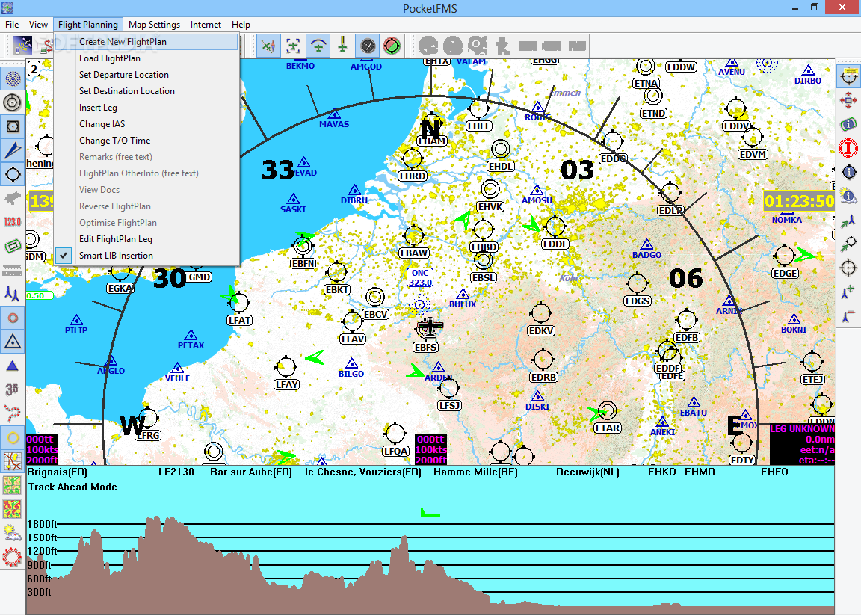Click the blue twin-aircraft icon in left sidebar
Screen dimensions: 861x616
(13, 295)
